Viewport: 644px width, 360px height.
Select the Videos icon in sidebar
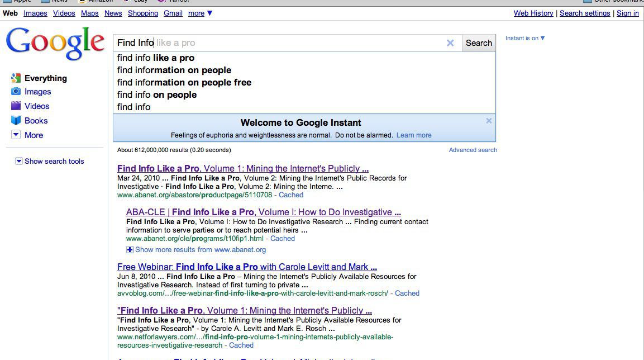click(x=16, y=106)
